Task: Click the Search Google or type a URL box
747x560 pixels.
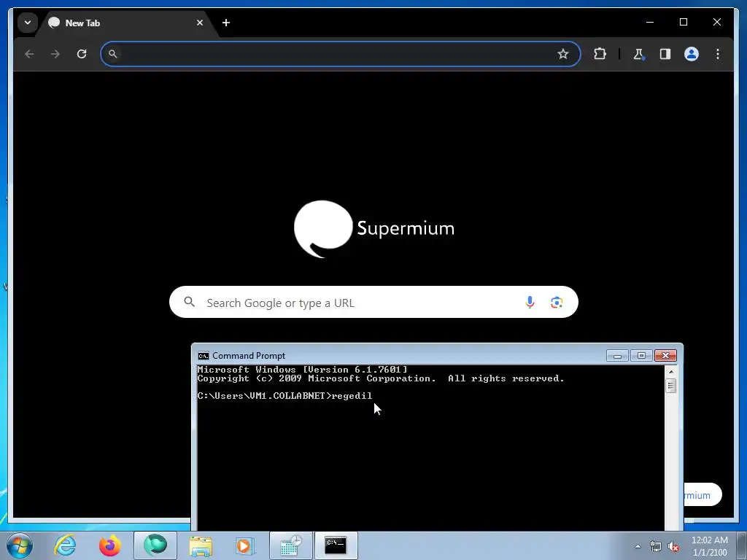Action: click(373, 302)
